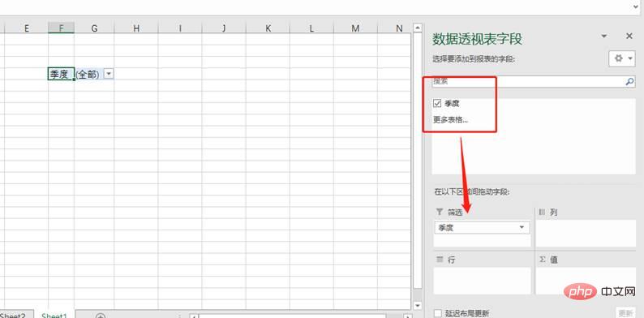Expand the 季度 field dropdown in filter area

(x=522, y=227)
